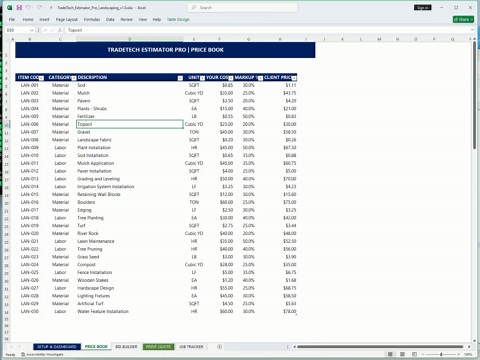Expand the formula bar chevron
The width and height of the screenshot is (480, 360).
point(472,30)
